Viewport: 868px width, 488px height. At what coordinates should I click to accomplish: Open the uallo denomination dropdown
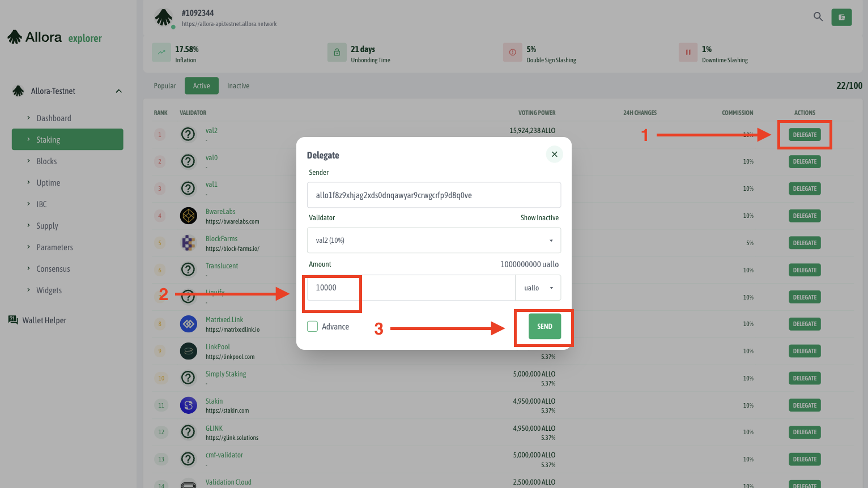click(x=538, y=288)
